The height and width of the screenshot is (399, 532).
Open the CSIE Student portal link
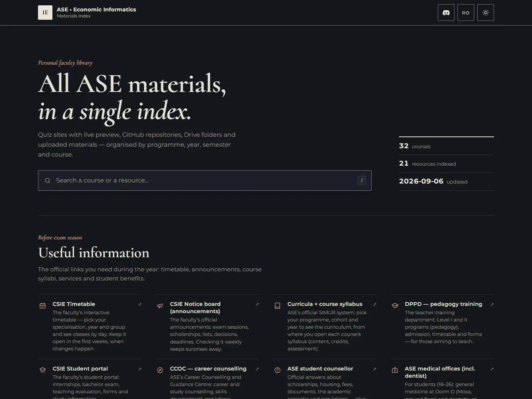80,369
